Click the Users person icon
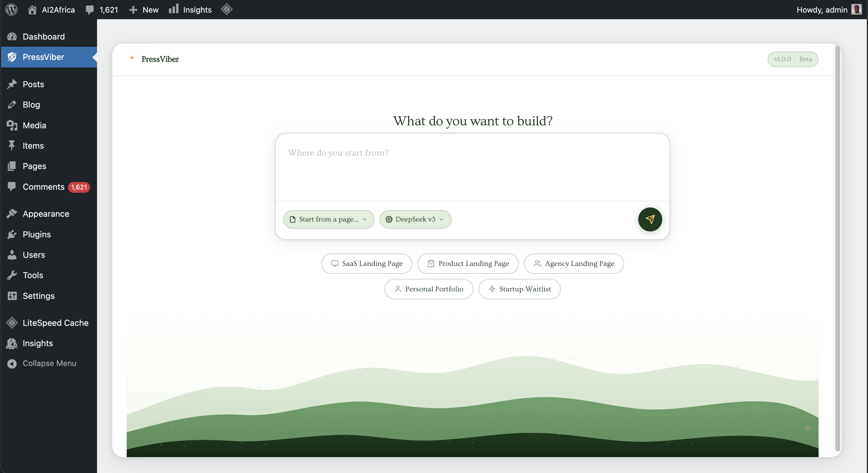868x473 pixels. click(12, 254)
